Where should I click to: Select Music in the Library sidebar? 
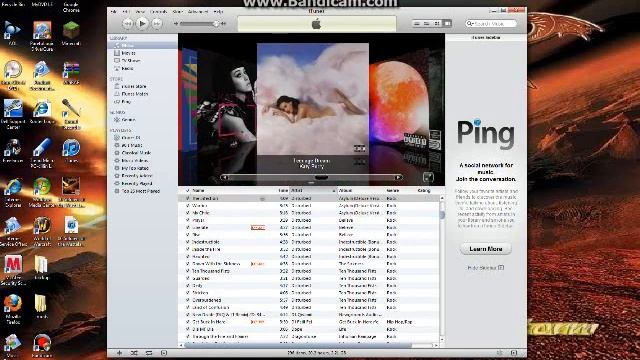[x=142, y=45]
